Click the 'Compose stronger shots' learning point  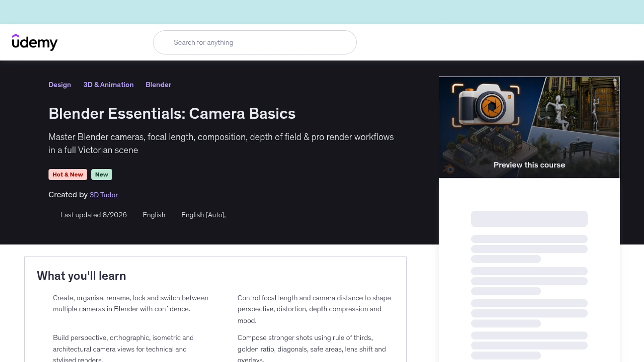click(312, 348)
